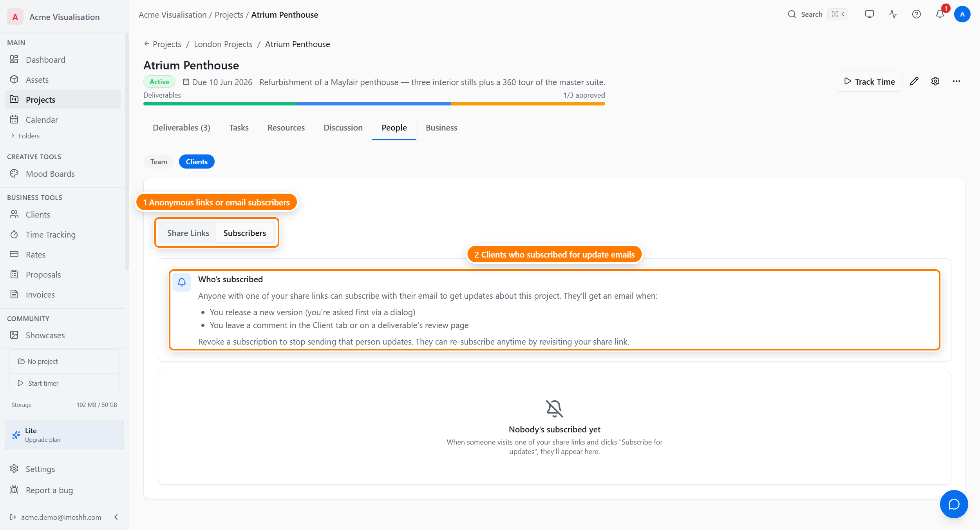The height and width of the screenshot is (530, 980).
Task: Switch to the Deliverables (3) tab
Action: (181, 128)
